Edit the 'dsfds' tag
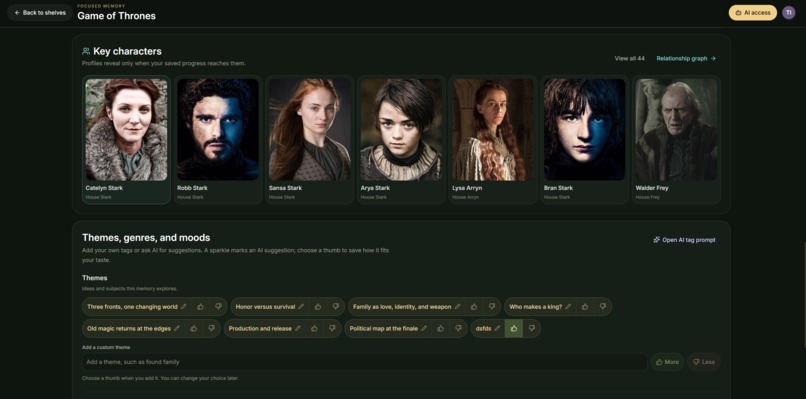The height and width of the screenshot is (399, 806). pyautogui.click(x=497, y=329)
